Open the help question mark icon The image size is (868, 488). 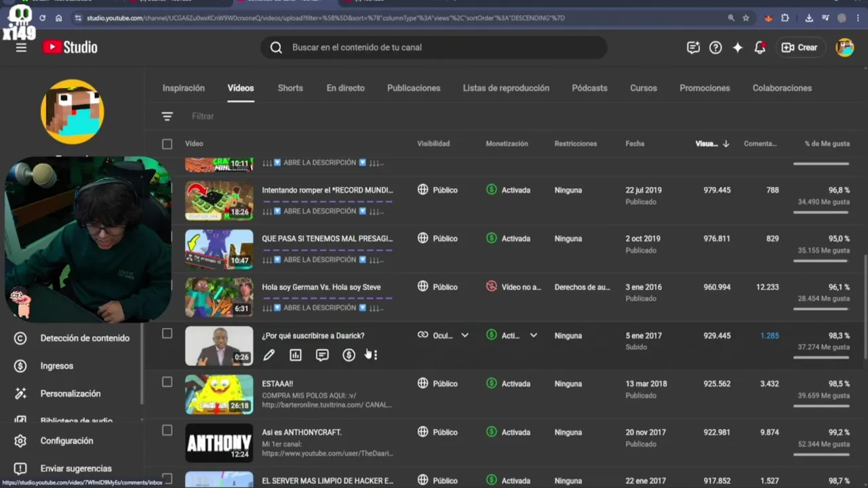point(715,47)
